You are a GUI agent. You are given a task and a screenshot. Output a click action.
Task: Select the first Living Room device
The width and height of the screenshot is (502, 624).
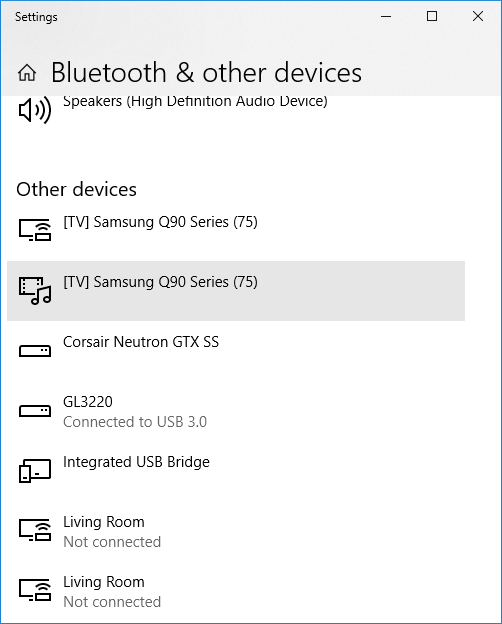click(x=236, y=531)
